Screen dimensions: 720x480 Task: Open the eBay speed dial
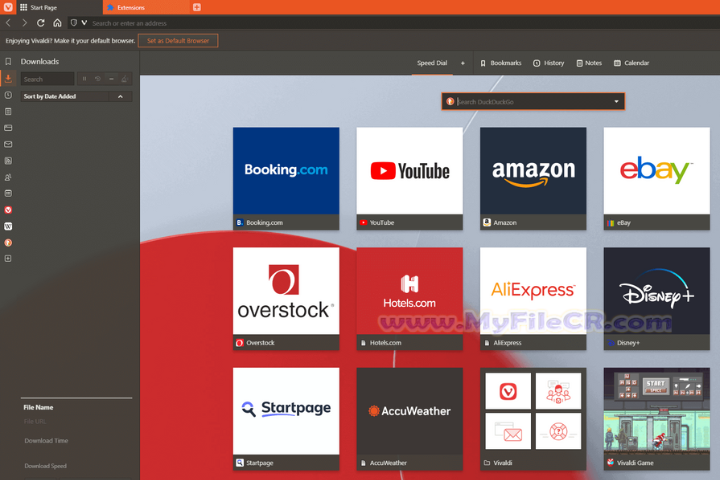click(657, 178)
